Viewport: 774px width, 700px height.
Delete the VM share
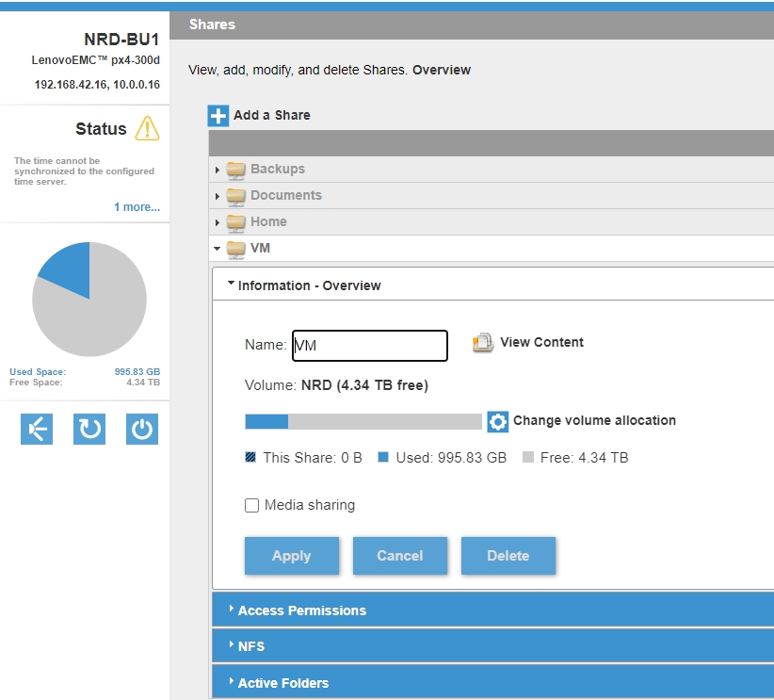point(508,556)
